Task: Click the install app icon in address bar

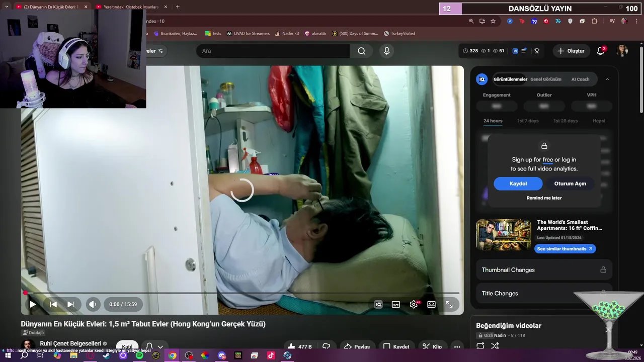Action: 482,21
